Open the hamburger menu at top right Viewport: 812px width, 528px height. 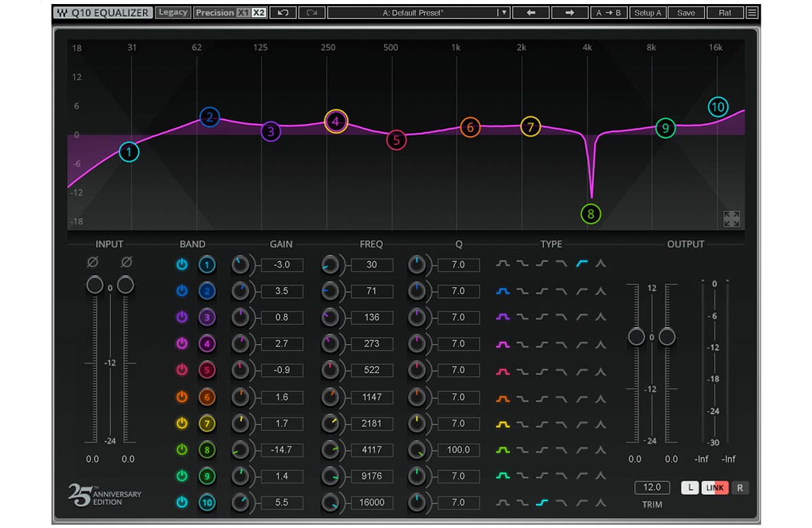[752, 12]
